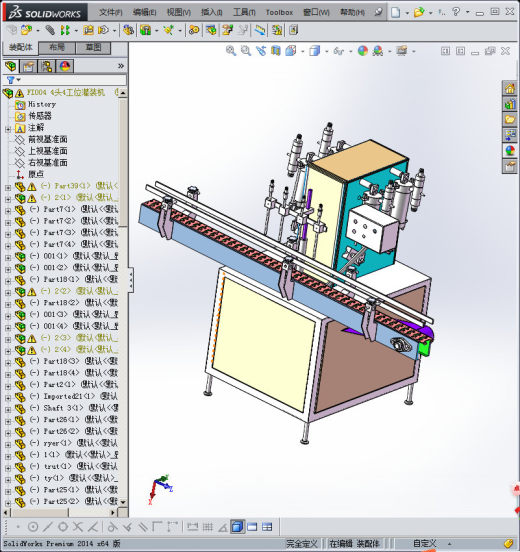This screenshot has width=520, height=552.
Task: Click the Zoom to Fit magnifier icon
Action: 231,51
